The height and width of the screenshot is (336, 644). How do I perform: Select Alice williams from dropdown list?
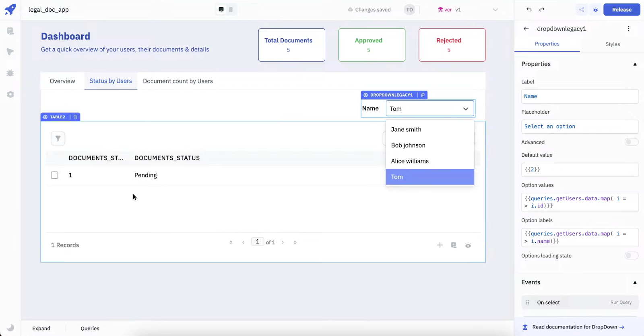click(x=430, y=161)
